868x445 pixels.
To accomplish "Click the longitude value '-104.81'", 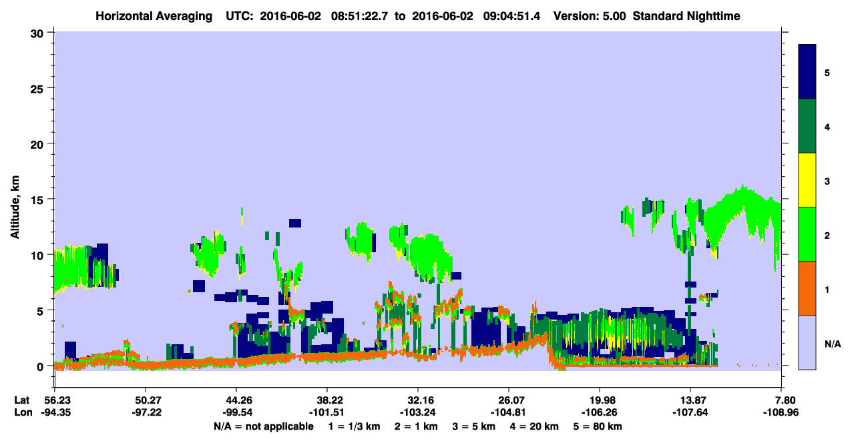I will [509, 413].
